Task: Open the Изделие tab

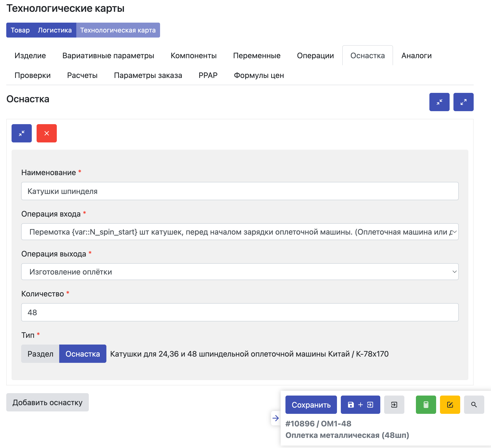Action: pyautogui.click(x=30, y=56)
